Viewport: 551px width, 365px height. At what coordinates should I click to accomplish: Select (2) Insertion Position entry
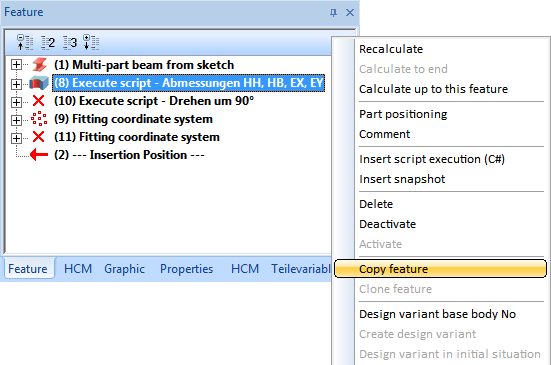click(x=129, y=155)
